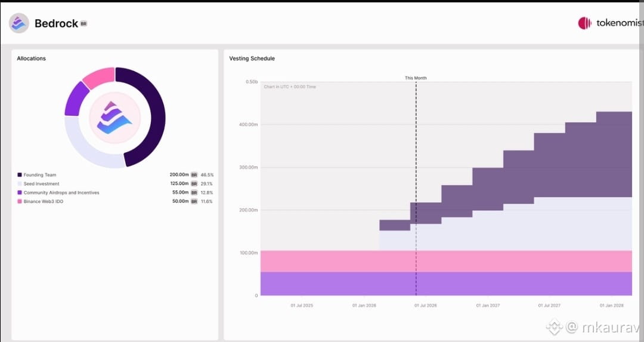Click the 01 Jul 2026 axis label

426,306
